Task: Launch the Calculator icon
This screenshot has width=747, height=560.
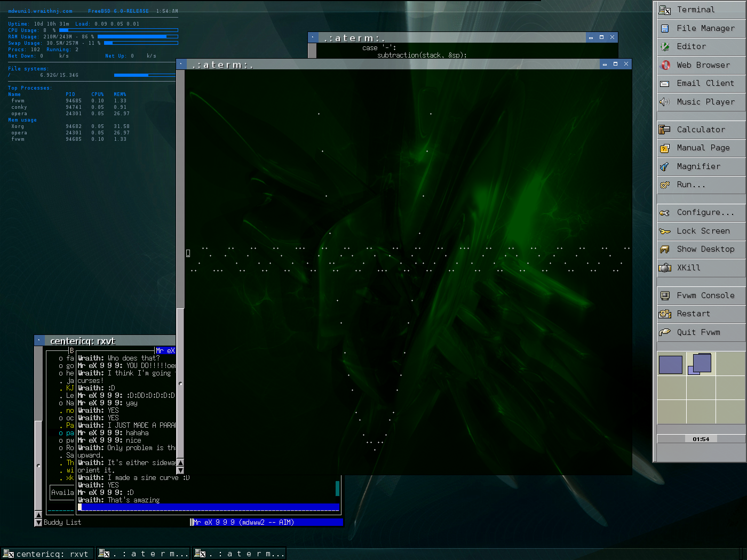Action: point(665,130)
